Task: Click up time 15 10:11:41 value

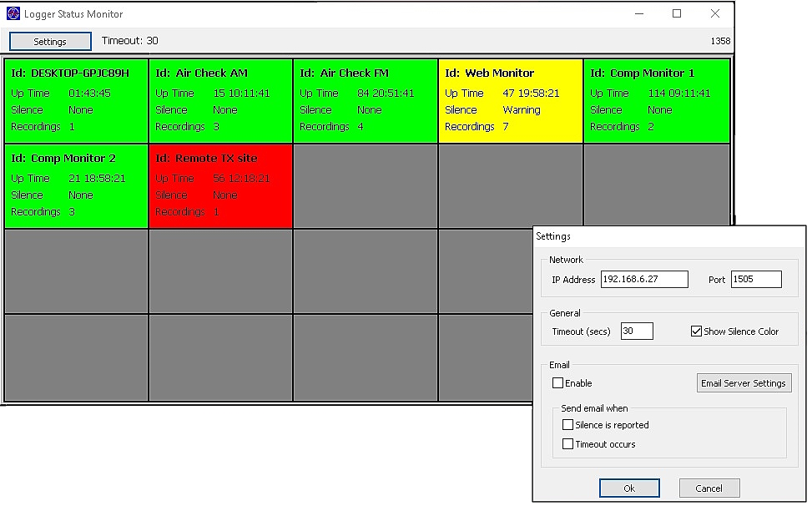Action: pyautogui.click(x=241, y=94)
